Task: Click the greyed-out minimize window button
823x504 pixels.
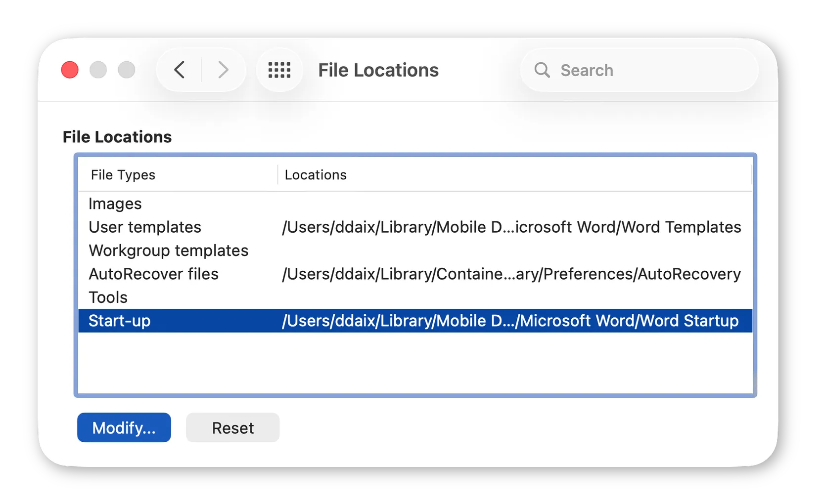Action: [x=98, y=70]
